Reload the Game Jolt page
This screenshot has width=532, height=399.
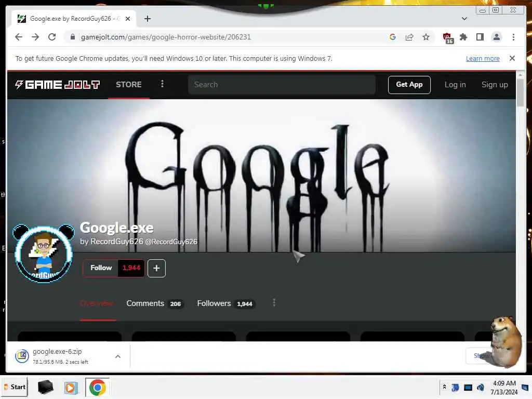coord(52,37)
